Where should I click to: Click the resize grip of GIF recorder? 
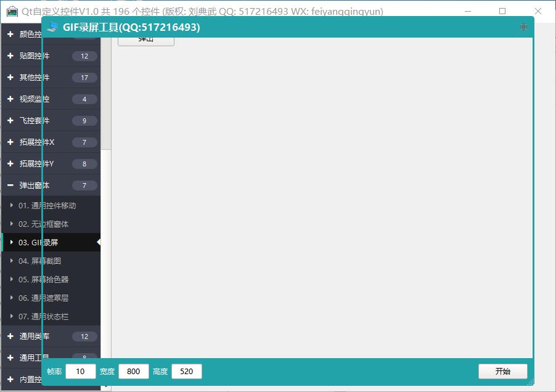(529, 381)
